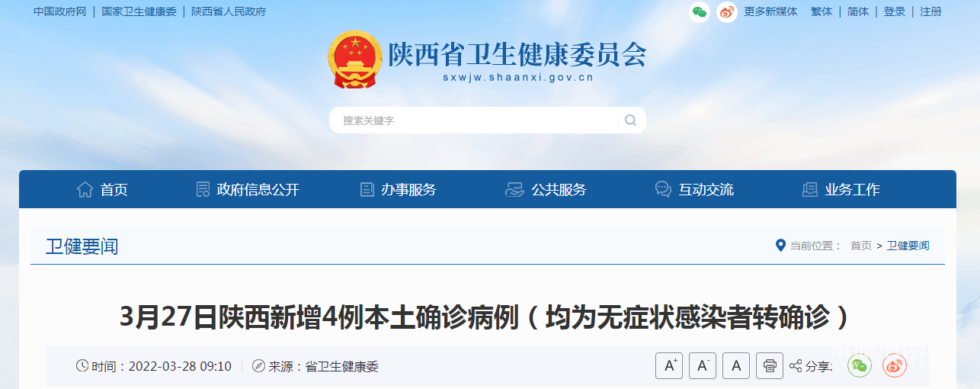Share article via red Weibo icon
980x389 pixels.
(x=895, y=366)
